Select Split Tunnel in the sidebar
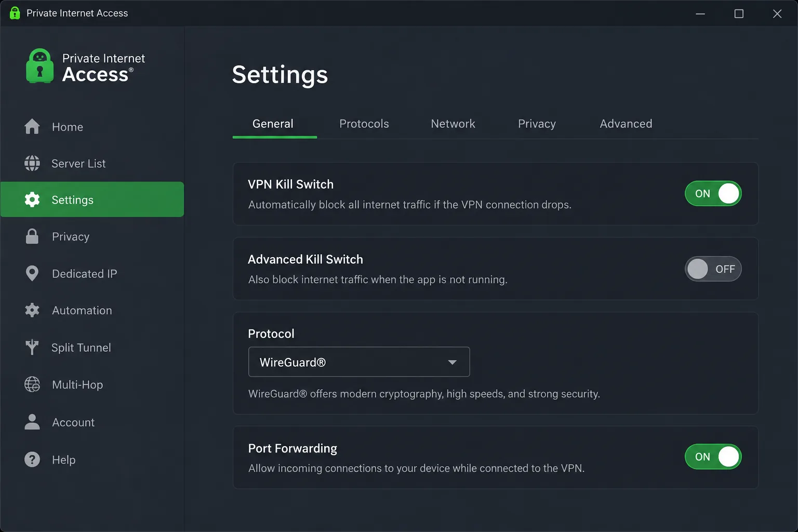 [x=81, y=348]
